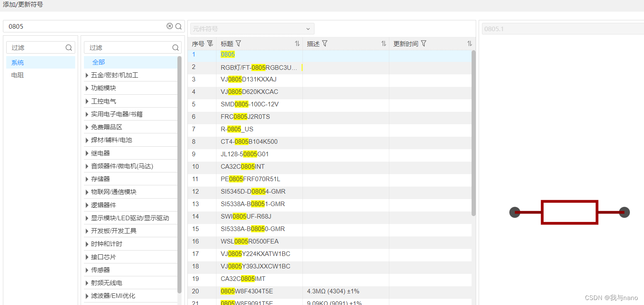Open the 元件符号 type dropdown
The height and width of the screenshot is (305, 644).
(252, 29)
